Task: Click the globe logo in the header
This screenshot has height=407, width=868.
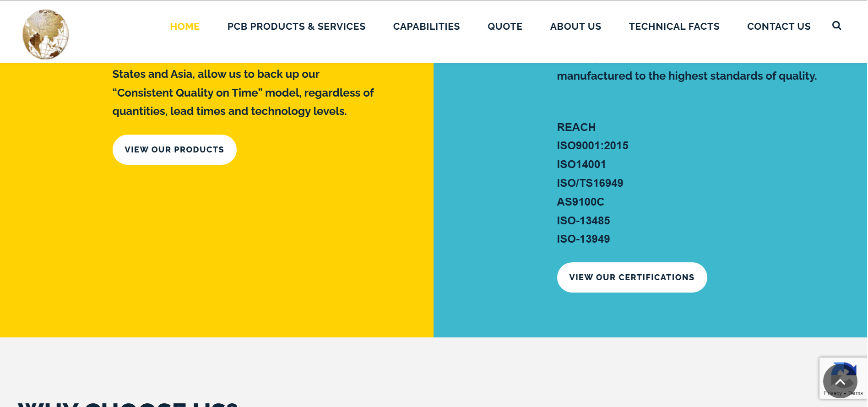Action: [x=46, y=34]
